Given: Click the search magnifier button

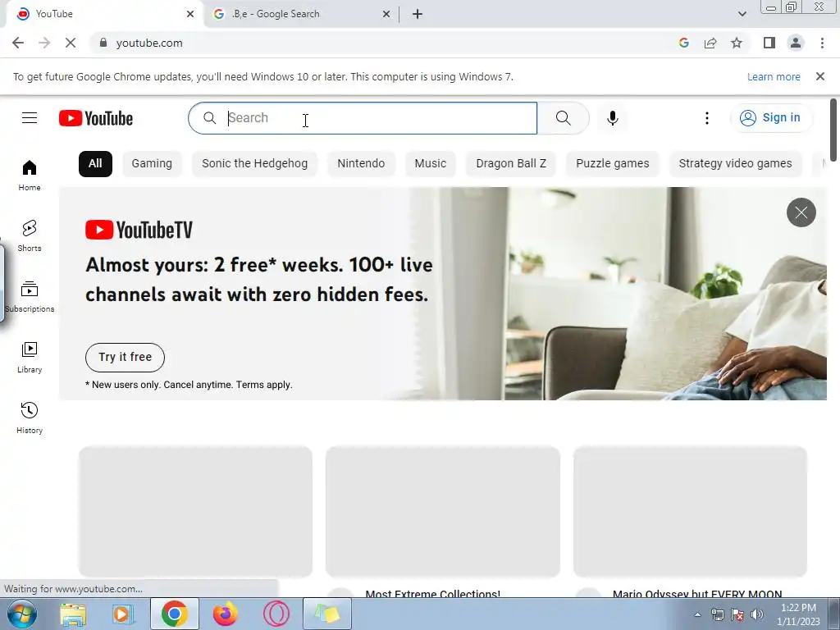Looking at the screenshot, I should coord(563,118).
